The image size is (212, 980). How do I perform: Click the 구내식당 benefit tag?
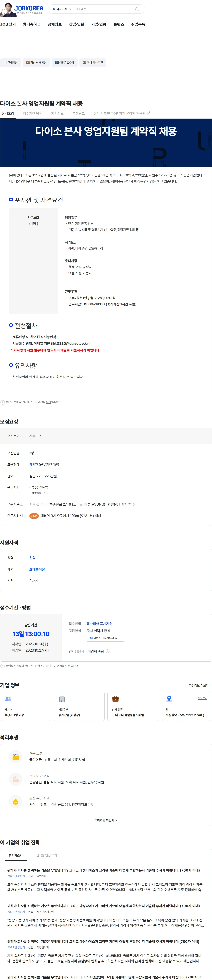[10, 63]
